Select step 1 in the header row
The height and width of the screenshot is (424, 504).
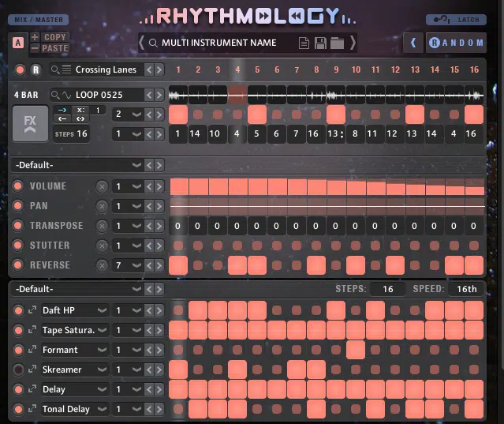pos(178,69)
